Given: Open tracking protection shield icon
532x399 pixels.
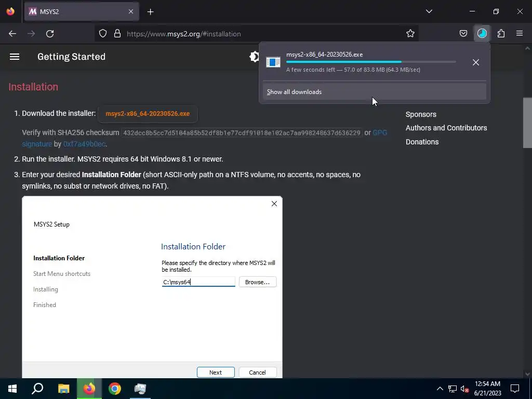Looking at the screenshot, I should click(x=103, y=34).
